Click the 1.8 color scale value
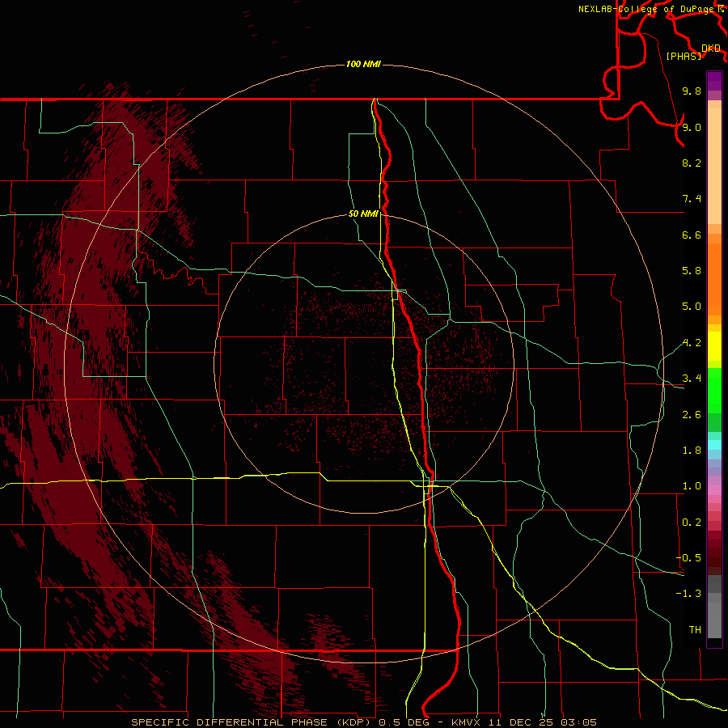 (x=692, y=451)
